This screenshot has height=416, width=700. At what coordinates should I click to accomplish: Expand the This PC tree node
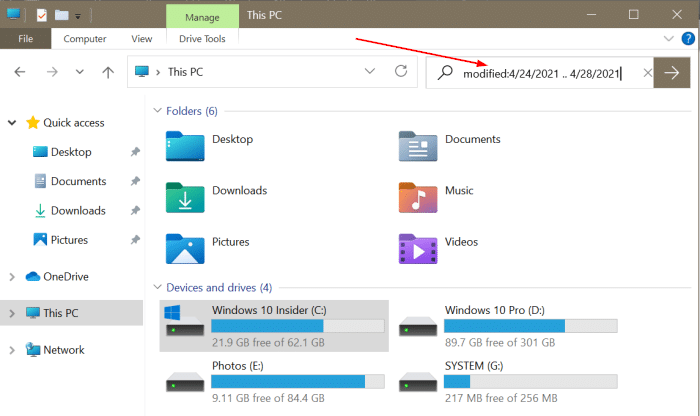[x=12, y=313]
